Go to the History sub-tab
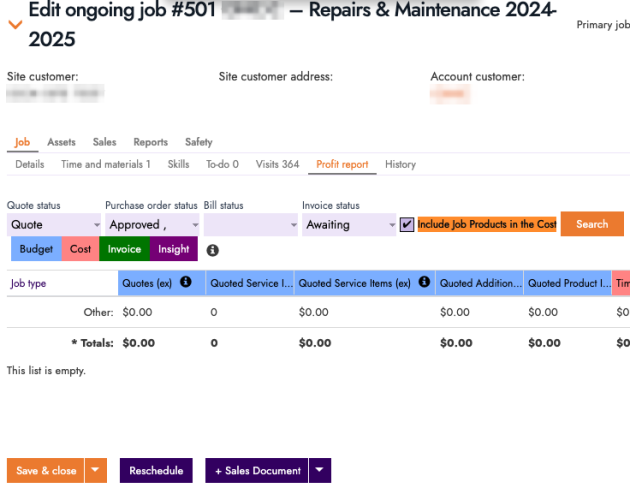Screen dimensions: 630x500 point(400,164)
